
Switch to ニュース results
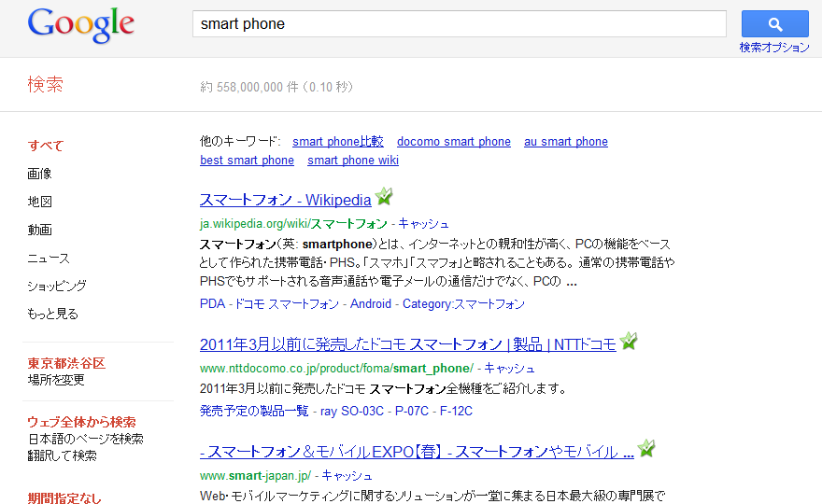pos(49,258)
